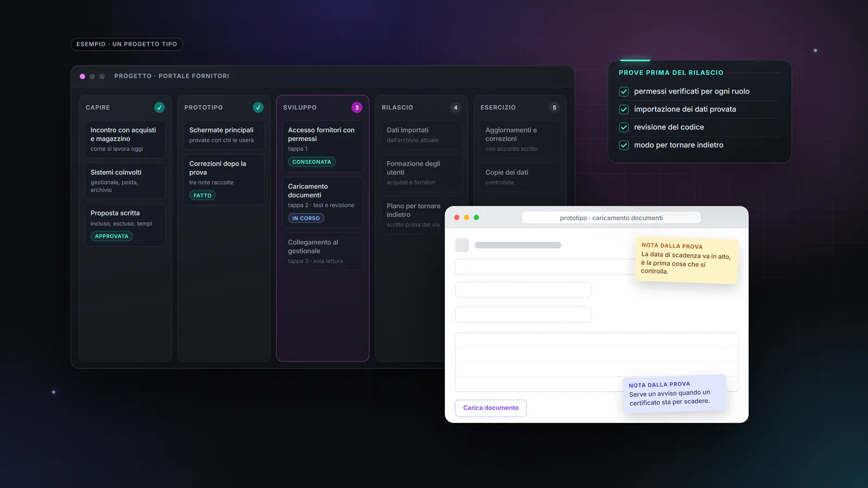Click the 'ESEMPIO · UN PROGETTO TIPO' pill label
The height and width of the screenshot is (488, 868).
127,44
